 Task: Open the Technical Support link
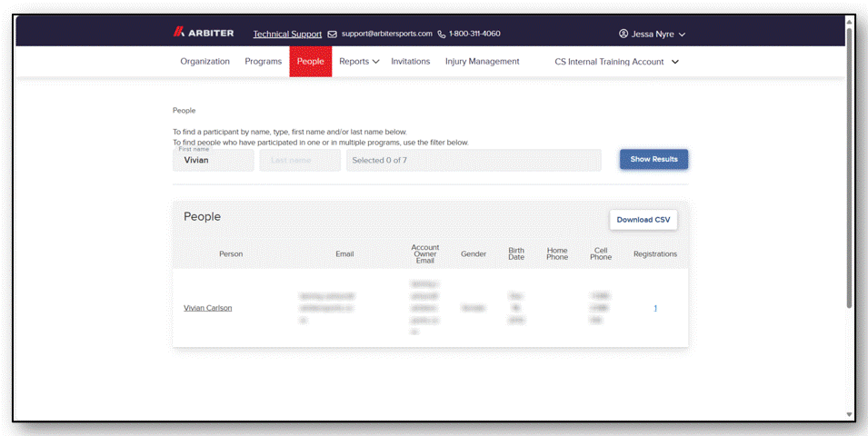click(287, 34)
